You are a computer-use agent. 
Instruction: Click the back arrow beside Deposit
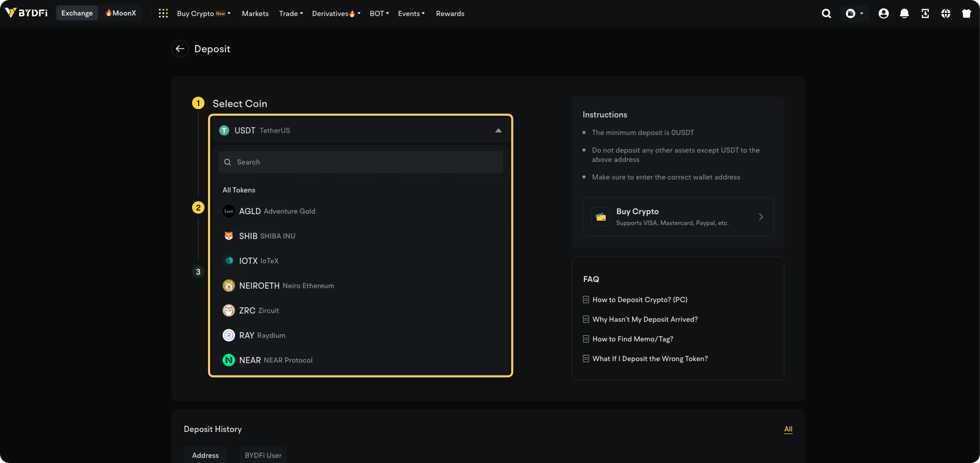(x=180, y=49)
